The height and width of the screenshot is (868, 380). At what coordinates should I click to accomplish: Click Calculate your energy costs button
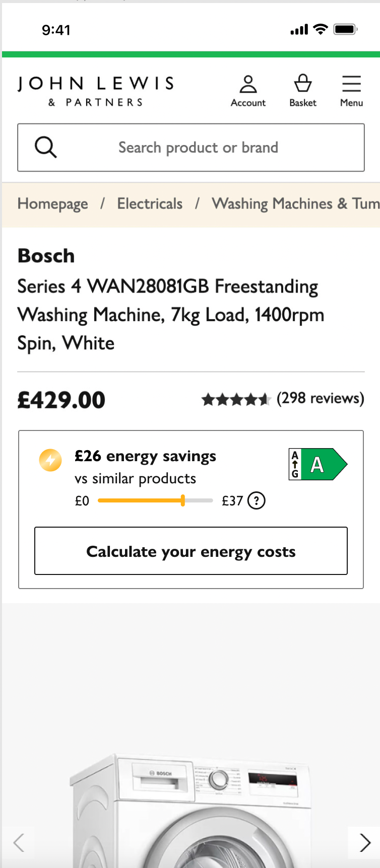click(x=191, y=551)
